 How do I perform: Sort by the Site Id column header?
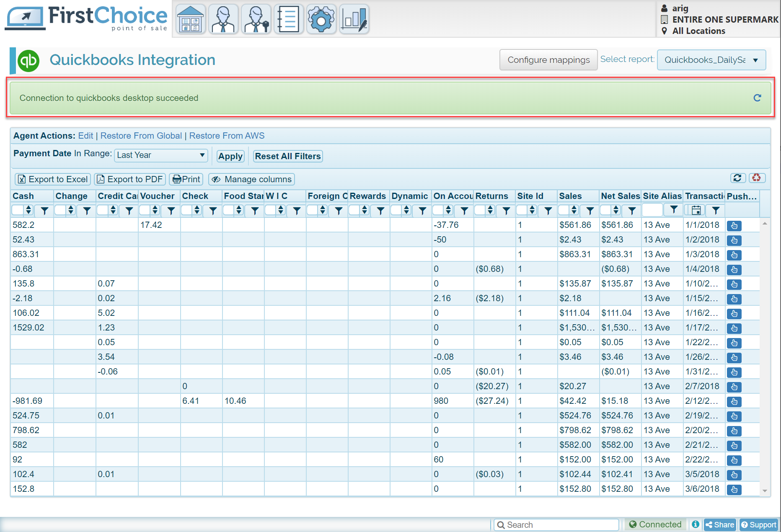(536, 196)
